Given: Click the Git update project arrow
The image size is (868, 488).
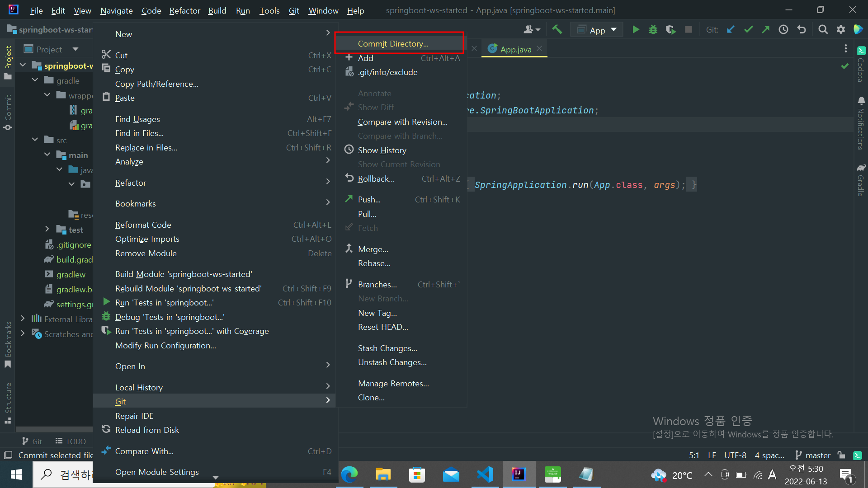Looking at the screenshot, I should 731,30.
